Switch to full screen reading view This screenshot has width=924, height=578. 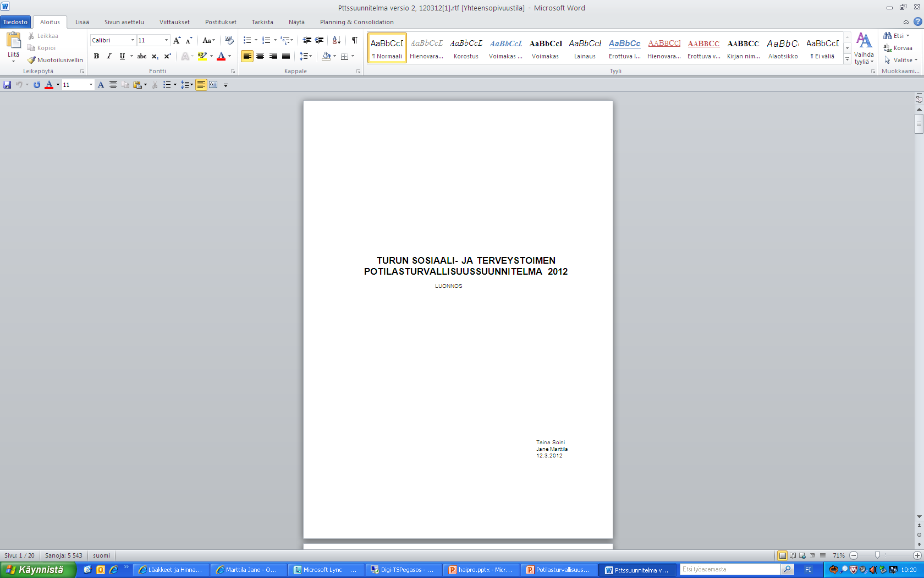(793, 555)
